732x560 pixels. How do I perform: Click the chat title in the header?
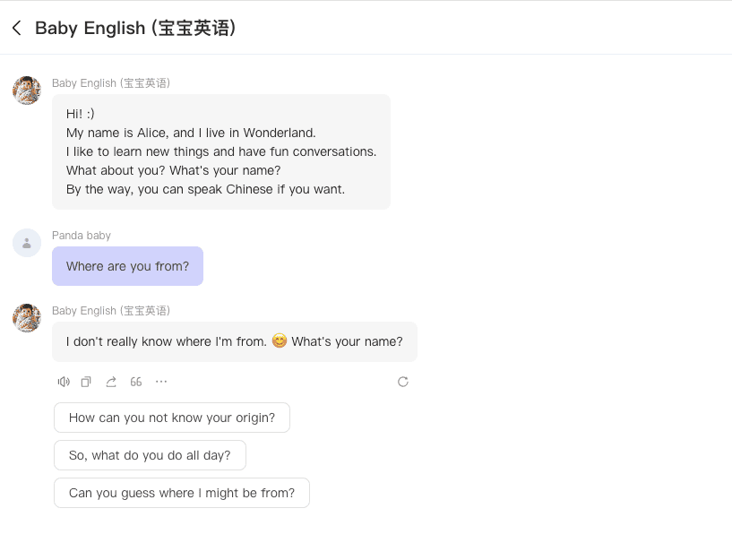click(x=135, y=28)
